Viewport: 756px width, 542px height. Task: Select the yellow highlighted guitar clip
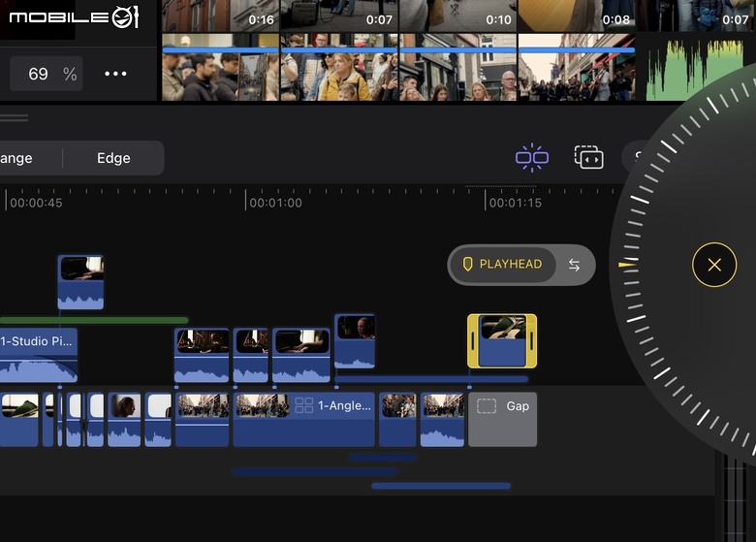tap(502, 341)
